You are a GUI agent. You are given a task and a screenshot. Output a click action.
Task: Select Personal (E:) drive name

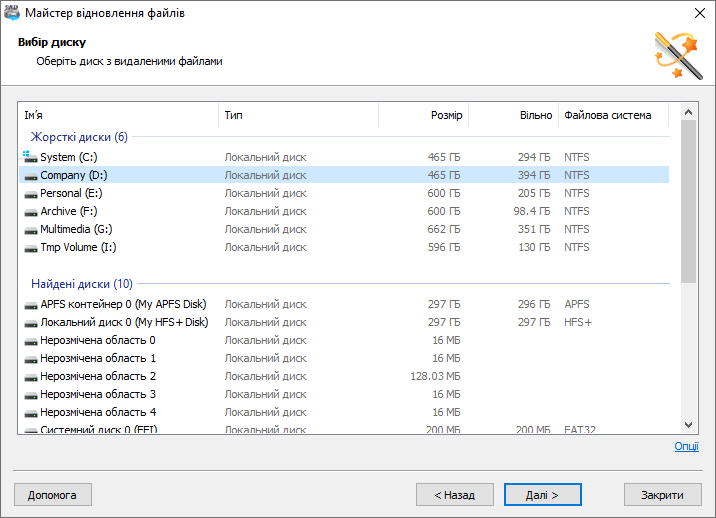pos(71,193)
